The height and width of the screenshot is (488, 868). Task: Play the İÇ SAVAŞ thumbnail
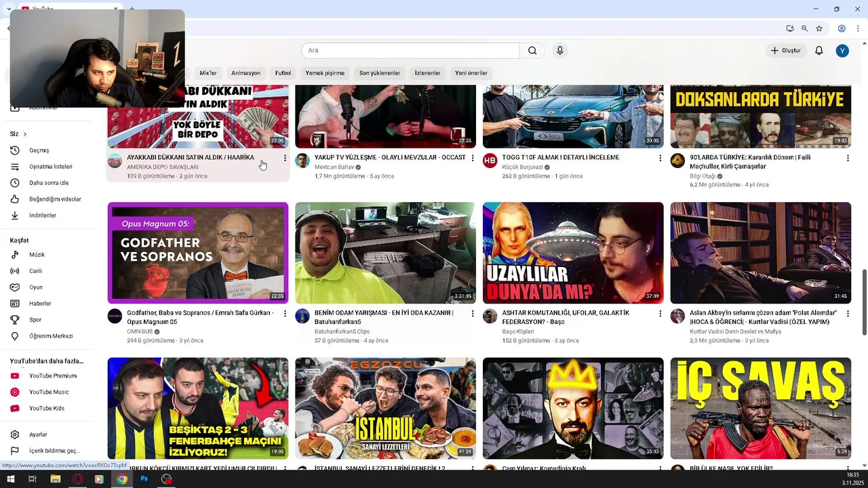coord(760,409)
